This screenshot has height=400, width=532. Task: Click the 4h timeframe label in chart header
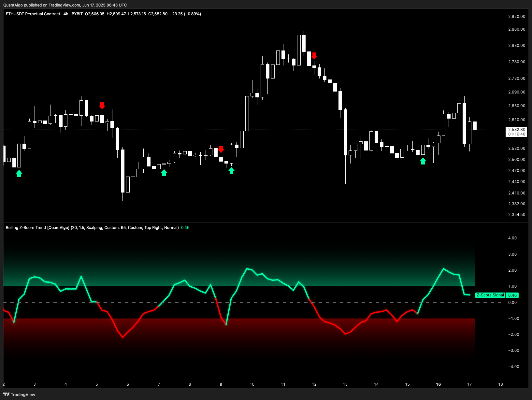(66, 14)
